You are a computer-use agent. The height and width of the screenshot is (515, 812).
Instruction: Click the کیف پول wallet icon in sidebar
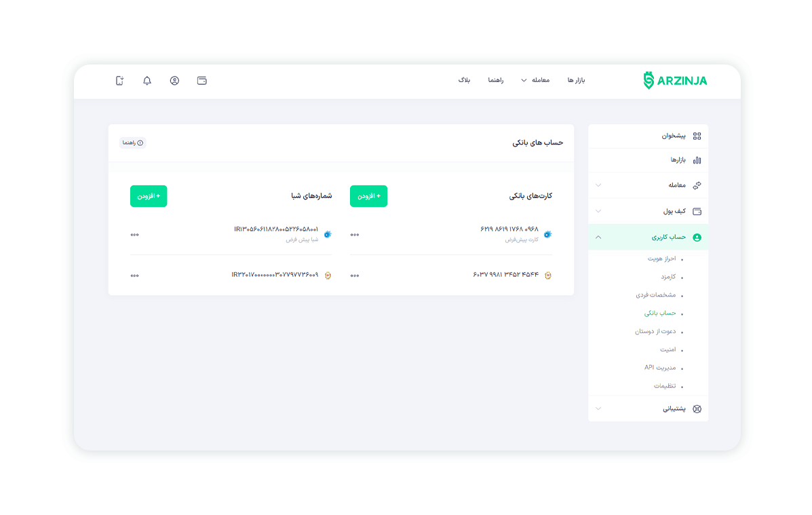697,211
